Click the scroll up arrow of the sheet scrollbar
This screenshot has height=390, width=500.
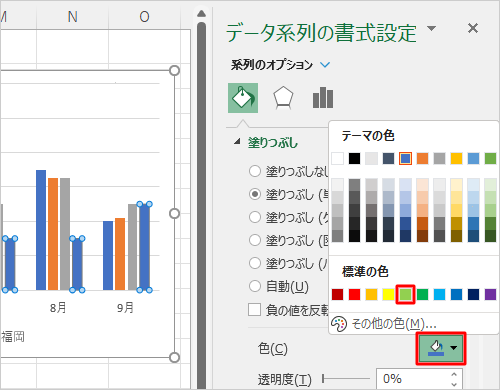pos(201,14)
